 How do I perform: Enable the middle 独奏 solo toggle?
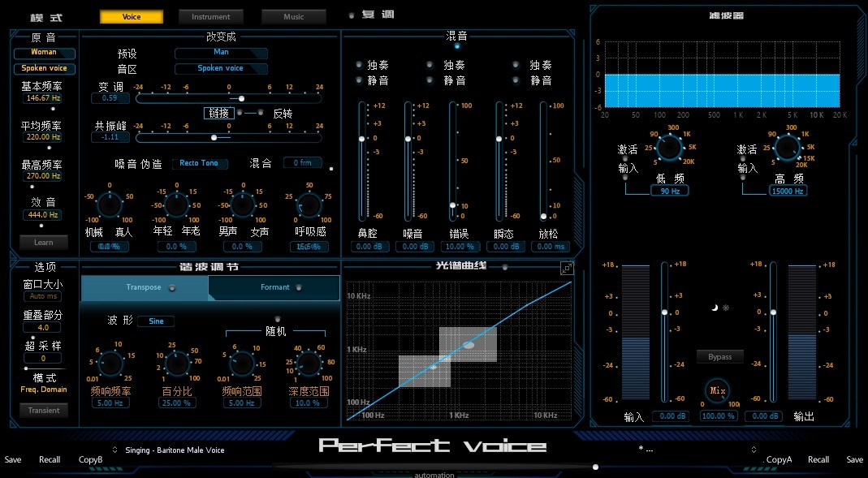click(430, 65)
